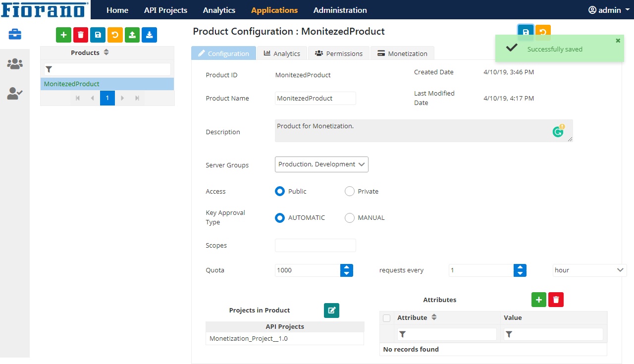
Task: Go to the Home menu
Action: 117,10
